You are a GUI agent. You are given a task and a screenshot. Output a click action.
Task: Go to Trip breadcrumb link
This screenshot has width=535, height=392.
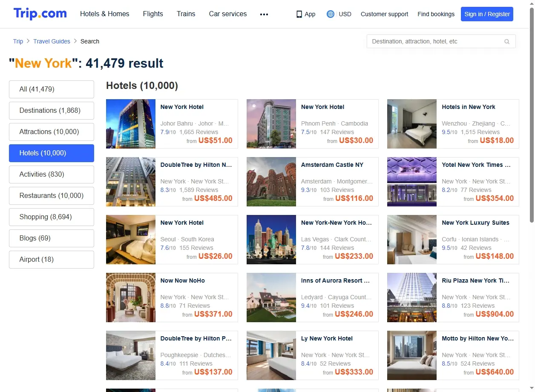(x=18, y=41)
